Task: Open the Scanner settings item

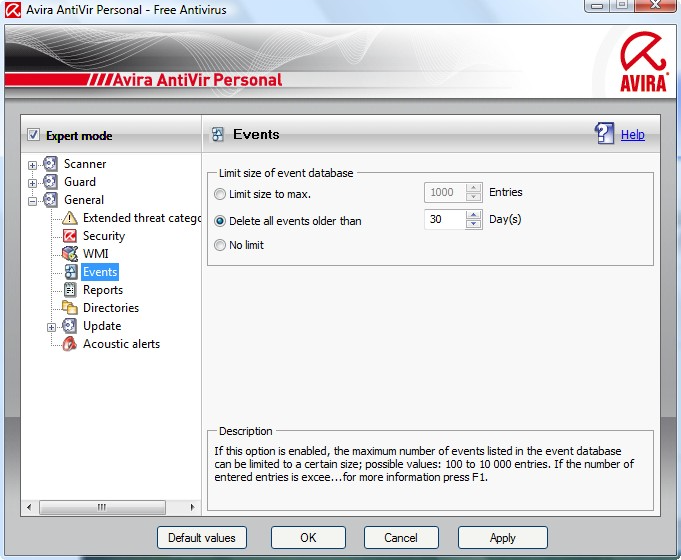Action: click(x=85, y=164)
